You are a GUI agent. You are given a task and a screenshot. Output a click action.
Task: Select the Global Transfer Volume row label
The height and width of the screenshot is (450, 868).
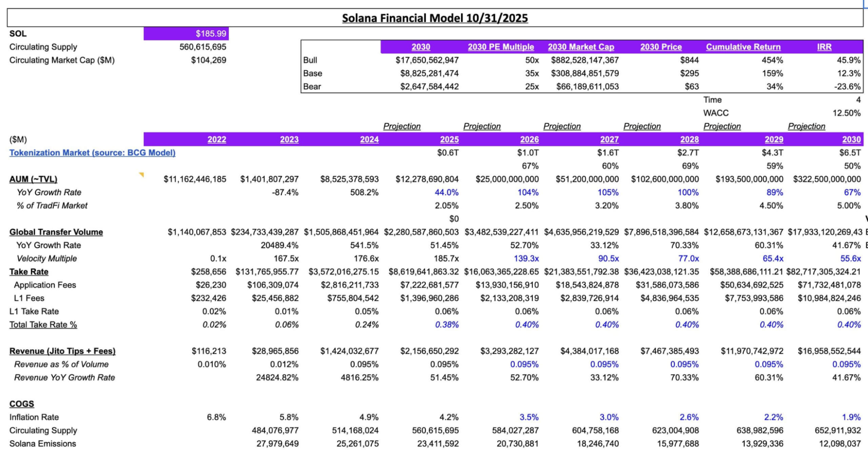tap(56, 232)
